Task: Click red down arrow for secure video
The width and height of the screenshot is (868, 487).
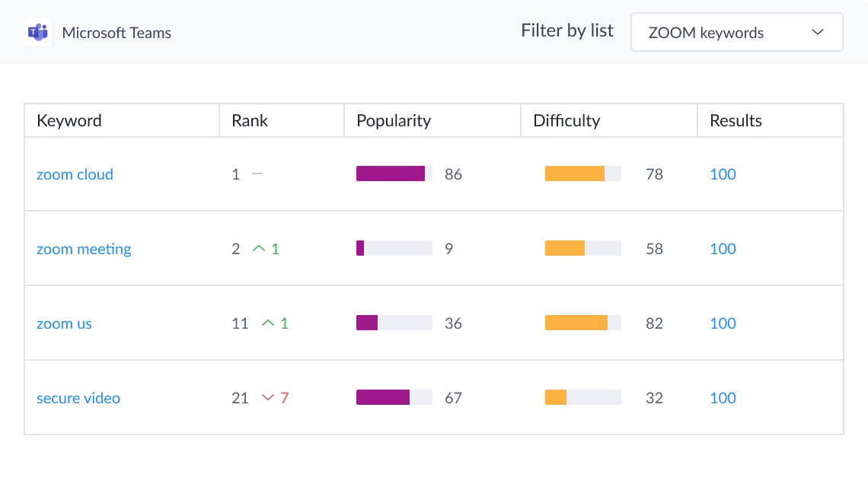Action: 268,398
